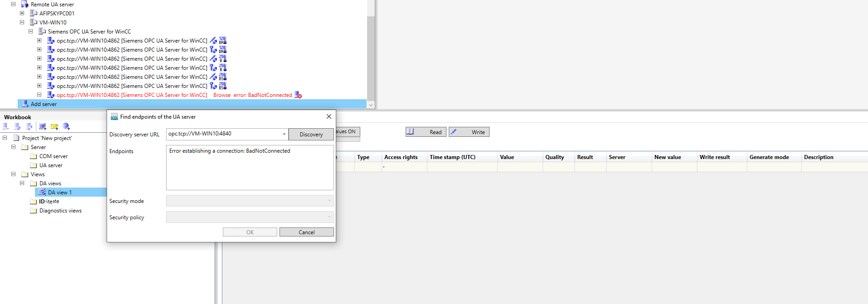Select the UA server folder in Workbook

(51, 165)
